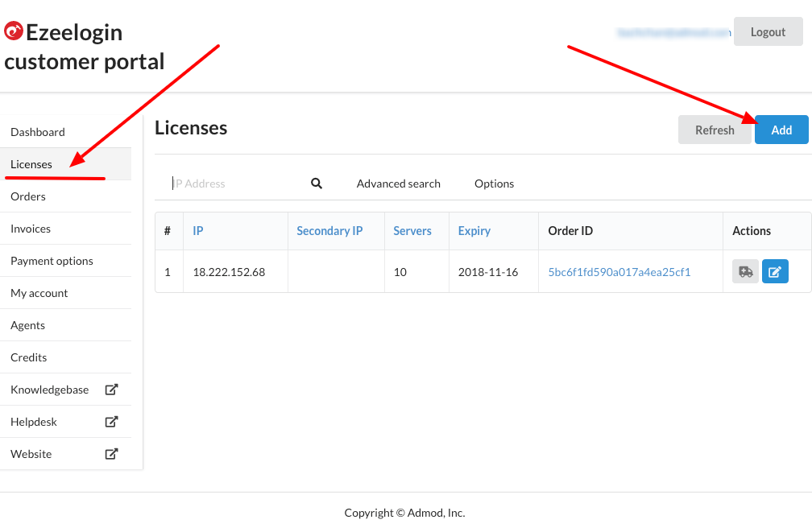Screen dimensions: 812x528
Task: Select Licenses in the sidebar
Action: pyautogui.click(x=66, y=164)
